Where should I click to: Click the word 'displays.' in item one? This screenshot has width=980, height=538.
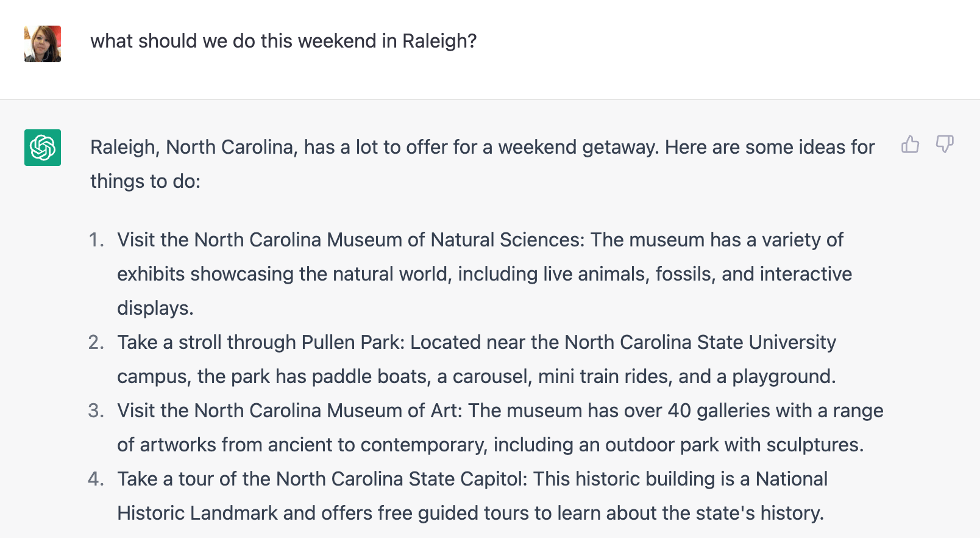point(155,308)
